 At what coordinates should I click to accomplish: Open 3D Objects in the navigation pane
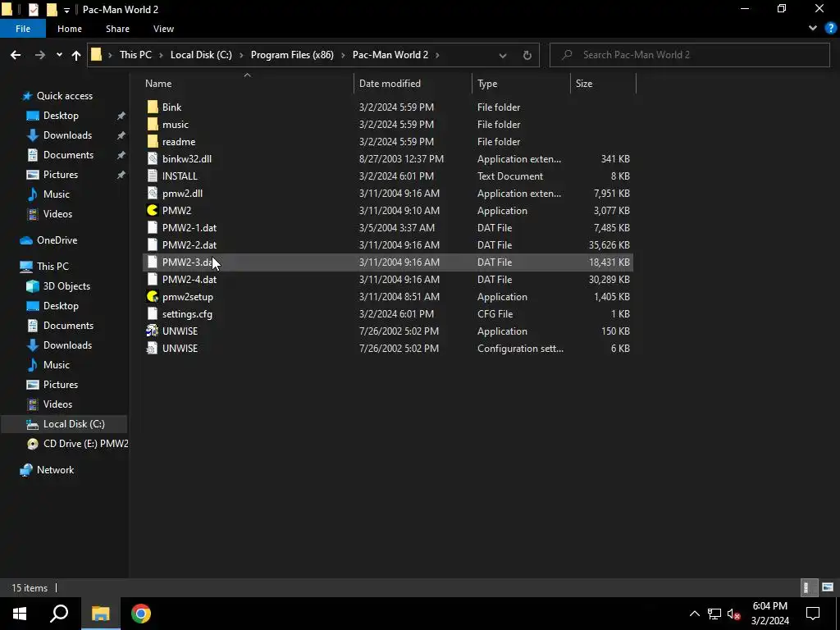click(66, 286)
